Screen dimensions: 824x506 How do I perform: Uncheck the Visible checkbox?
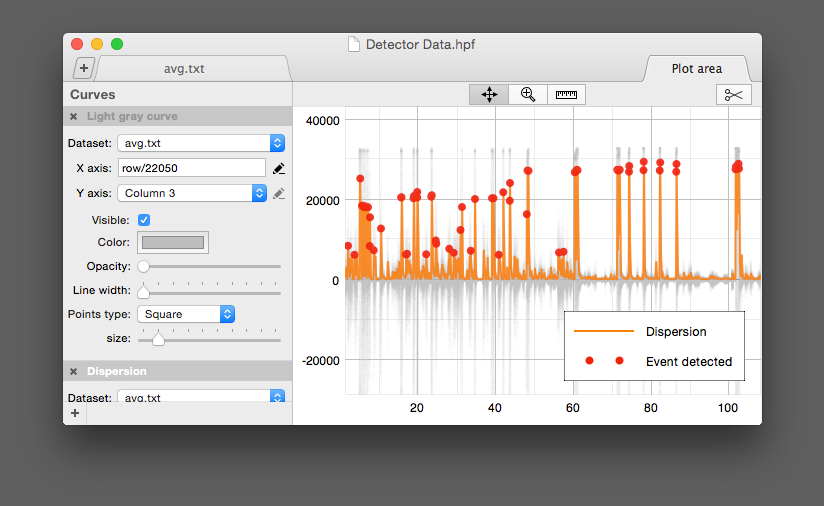point(144,220)
